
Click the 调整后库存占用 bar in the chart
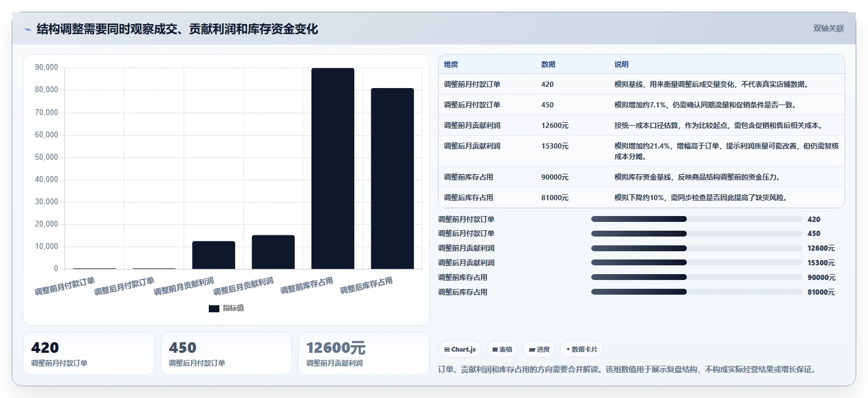(392, 178)
